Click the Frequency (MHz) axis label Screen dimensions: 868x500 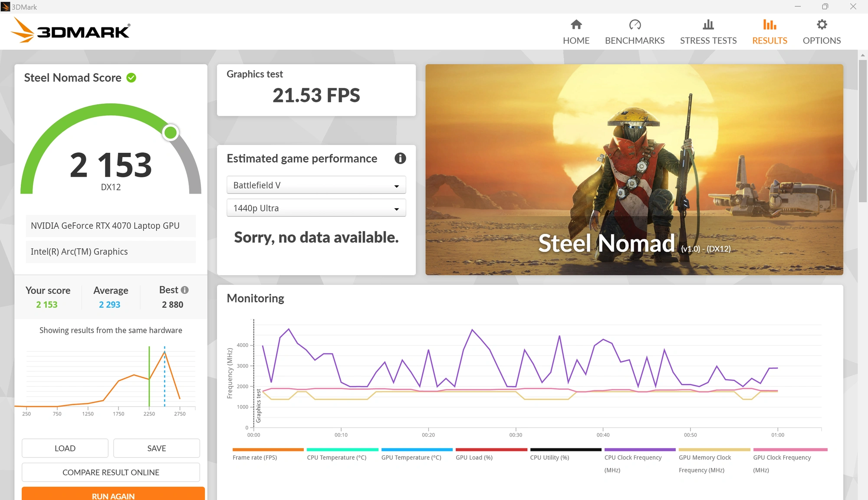pos(230,373)
